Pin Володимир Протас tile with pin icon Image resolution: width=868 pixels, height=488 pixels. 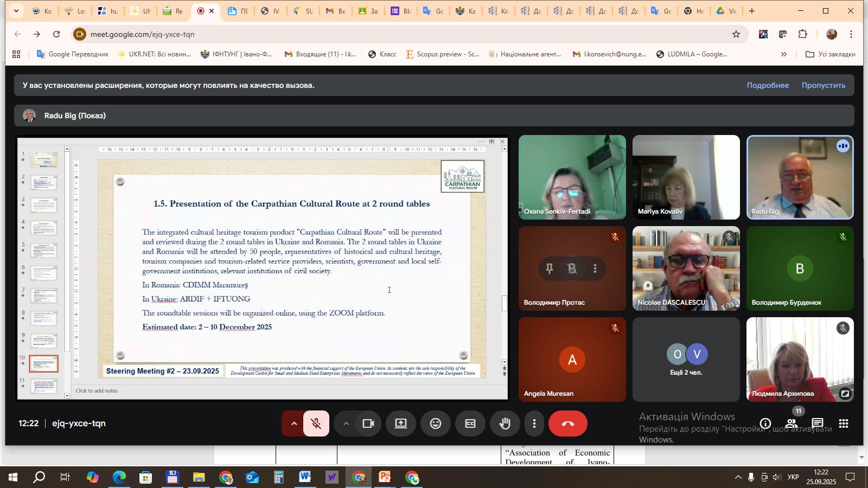[x=550, y=269]
